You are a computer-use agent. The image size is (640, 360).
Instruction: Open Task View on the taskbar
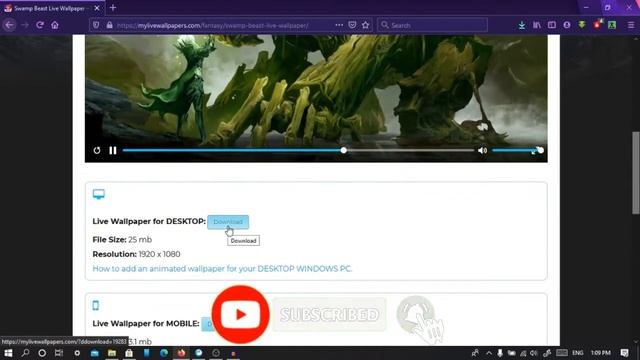click(59, 353)
